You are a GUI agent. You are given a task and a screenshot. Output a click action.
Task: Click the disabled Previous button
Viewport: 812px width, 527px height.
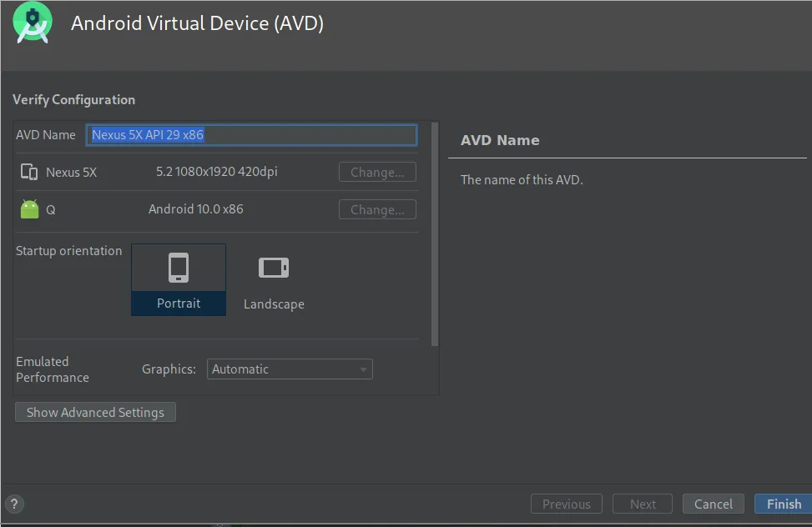point(567,504)
